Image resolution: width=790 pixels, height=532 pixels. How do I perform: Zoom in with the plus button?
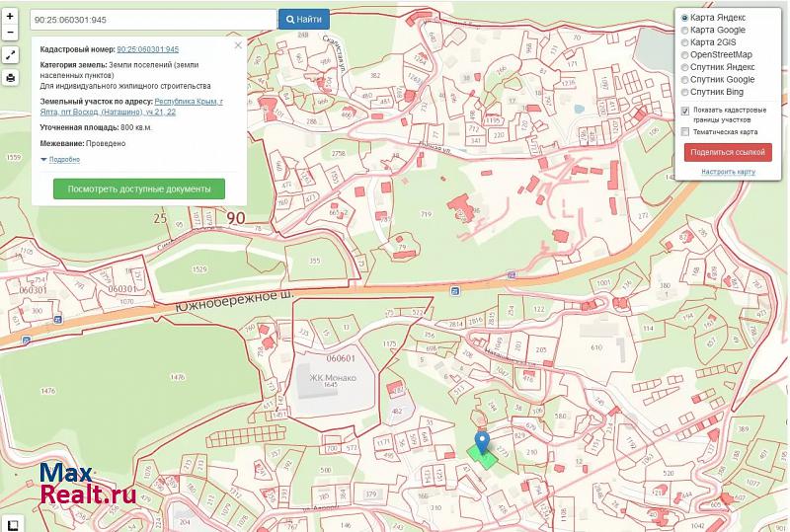click(10, 17)
